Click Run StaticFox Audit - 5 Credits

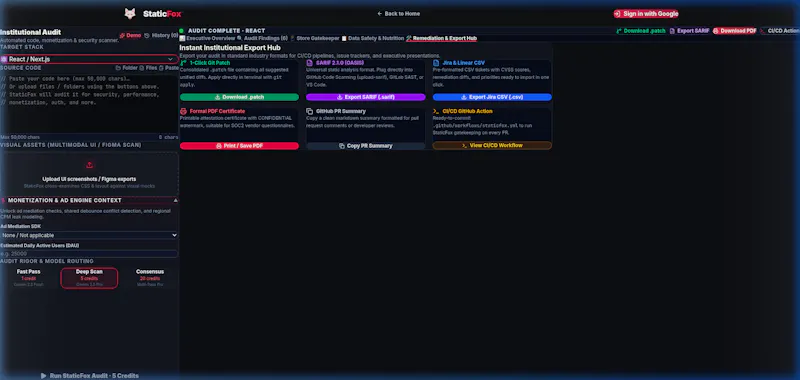(x=89, y=375)
